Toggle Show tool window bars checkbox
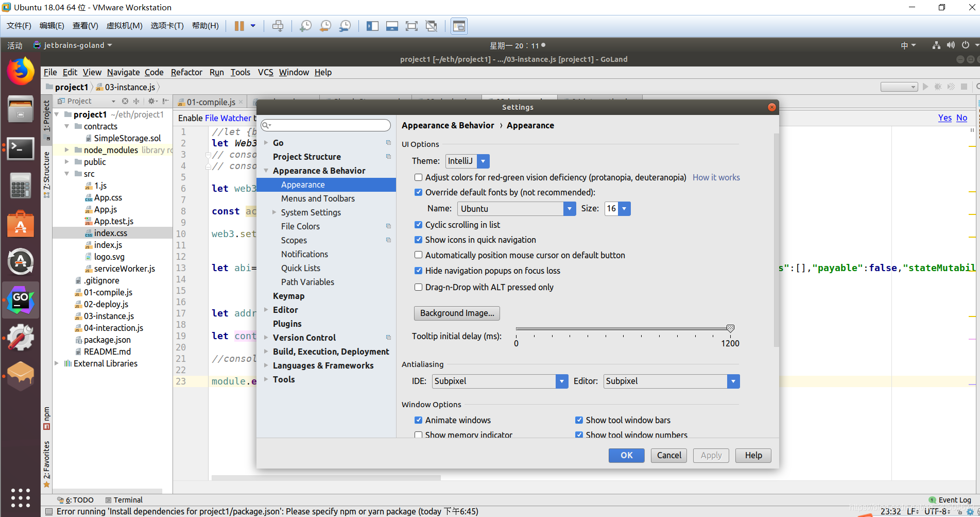 click(579, 420)
